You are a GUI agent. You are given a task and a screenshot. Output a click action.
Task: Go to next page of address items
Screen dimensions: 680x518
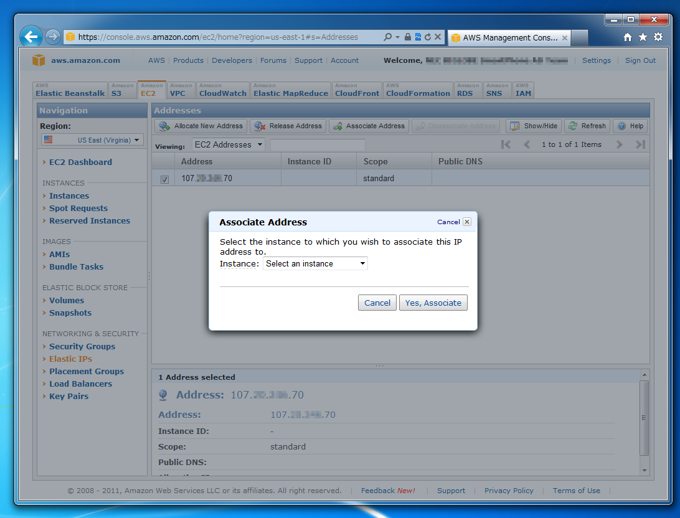pos(619,144)
